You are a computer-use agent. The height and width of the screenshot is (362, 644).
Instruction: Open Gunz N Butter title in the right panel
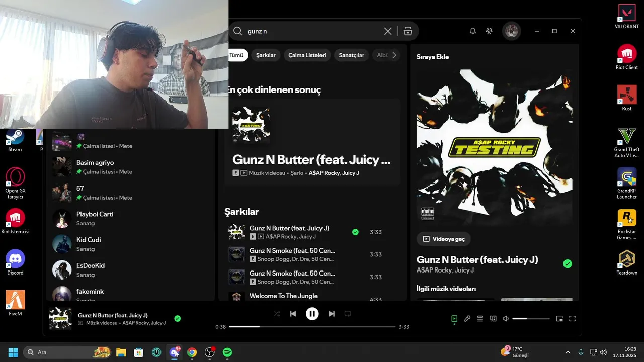click(x=477, y=260)
